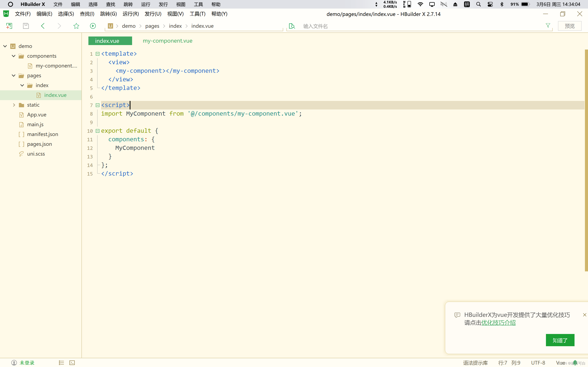The image size is (588, 367).
Task: Open the 运行(R) menu
Action: [x=130, y=14]
